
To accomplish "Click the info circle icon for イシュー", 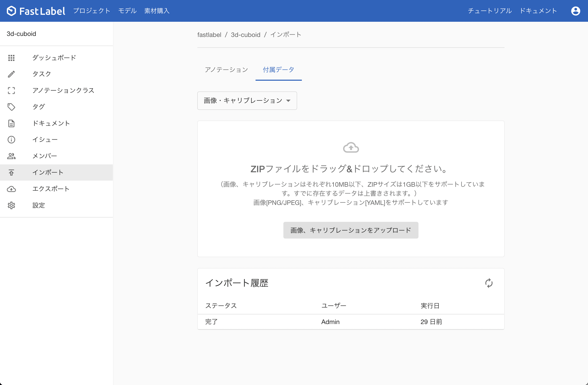I will (11, 140).
